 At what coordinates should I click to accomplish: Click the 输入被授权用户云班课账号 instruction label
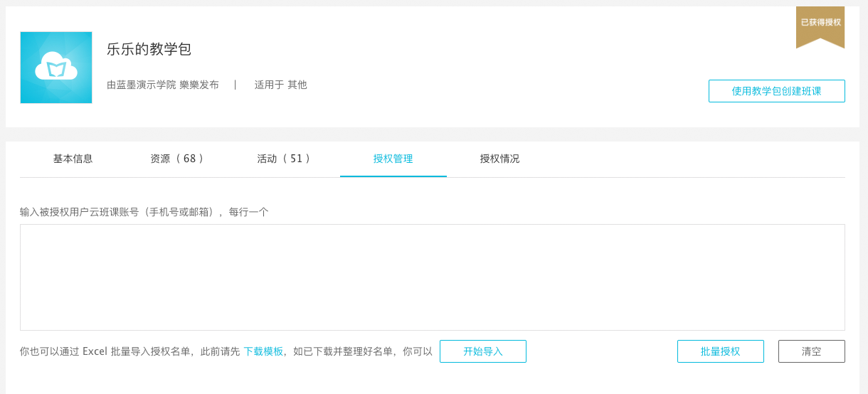[144, 212]
